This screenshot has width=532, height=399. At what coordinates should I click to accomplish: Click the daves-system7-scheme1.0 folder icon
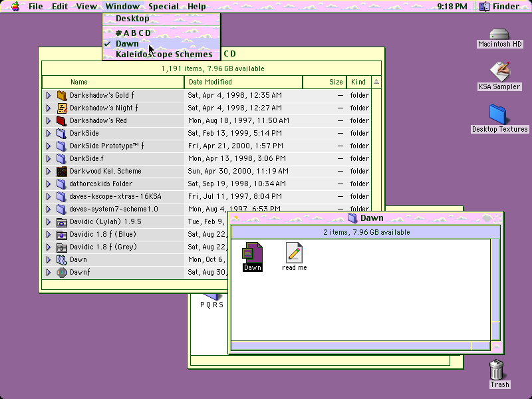click(x=61, y=209)
